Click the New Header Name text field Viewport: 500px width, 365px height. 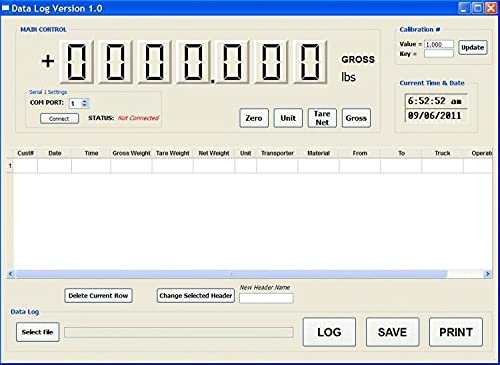point(266,298)
